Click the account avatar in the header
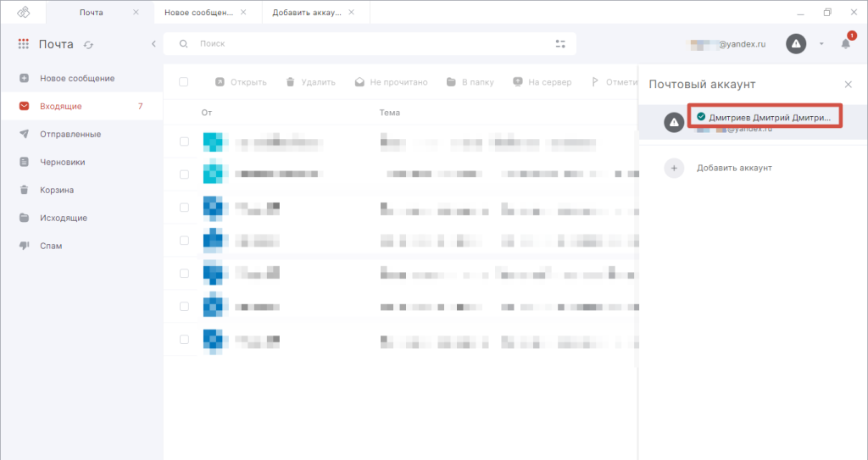Image resolution: width=868 pixels, height=460 pixels. 796,44
